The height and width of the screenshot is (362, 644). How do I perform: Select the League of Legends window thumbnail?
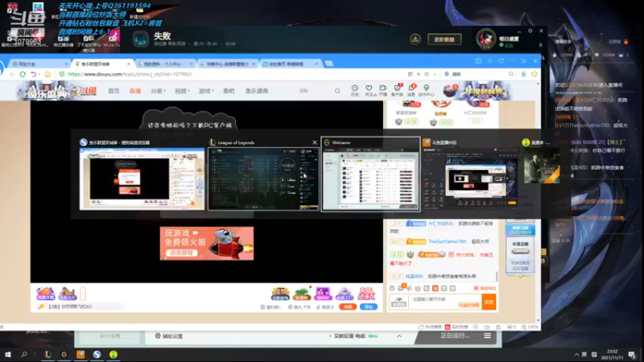click(263, 179)
